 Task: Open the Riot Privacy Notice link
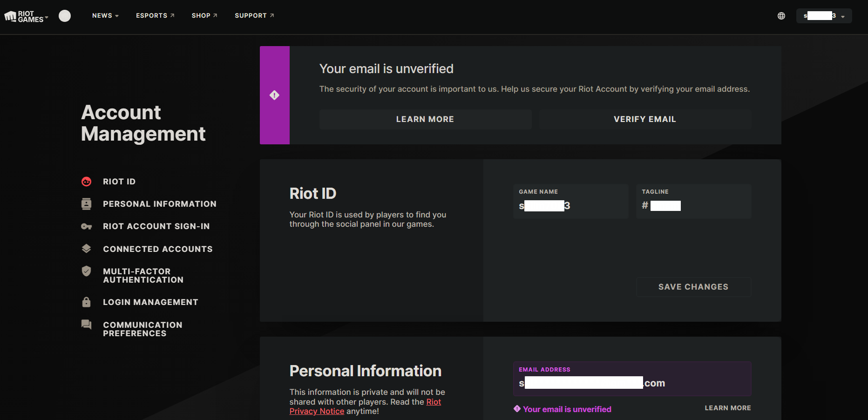coord(365,406)
